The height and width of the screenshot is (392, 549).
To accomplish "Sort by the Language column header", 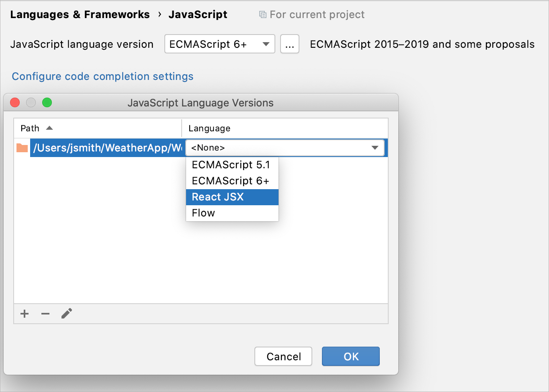I will (285, 128).
